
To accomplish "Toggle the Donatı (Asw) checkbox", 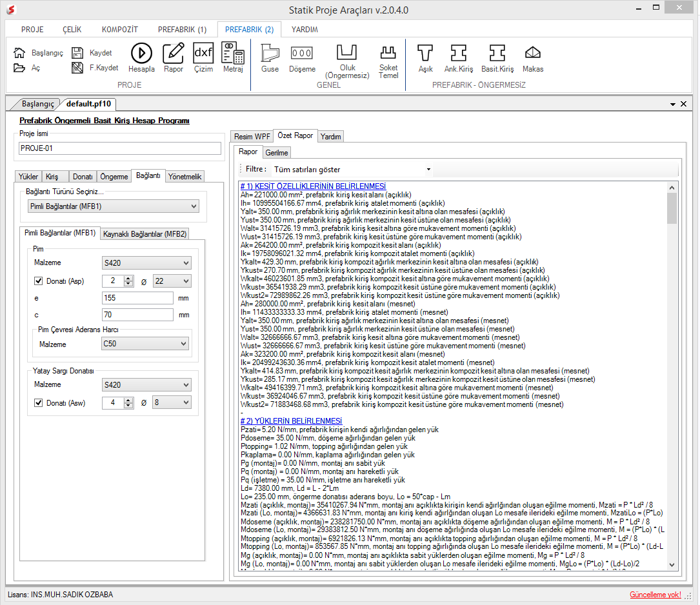I will click(x=39, y=403).
